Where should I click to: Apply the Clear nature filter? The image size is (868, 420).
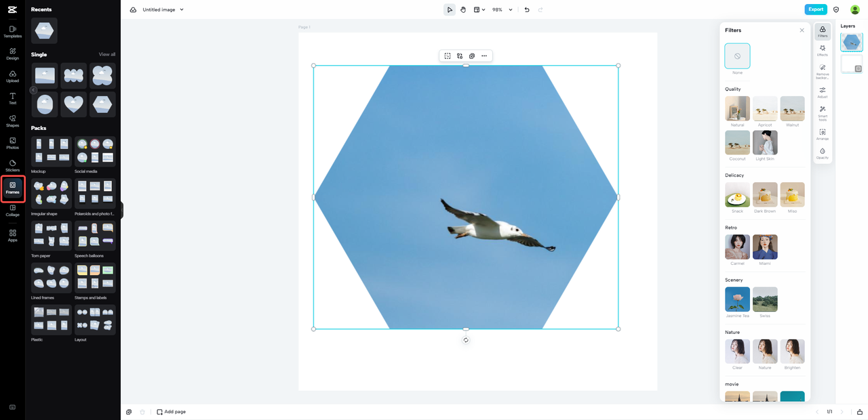(x=737, y=352)
